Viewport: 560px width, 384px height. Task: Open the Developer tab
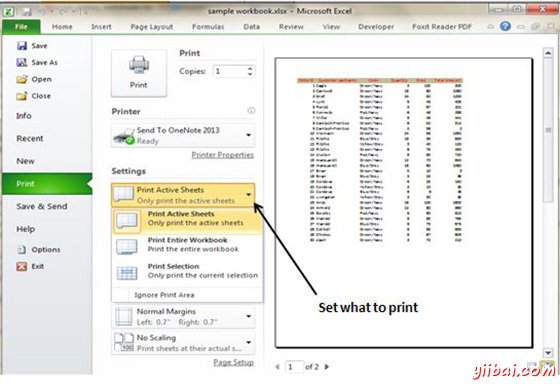point(376,27)
